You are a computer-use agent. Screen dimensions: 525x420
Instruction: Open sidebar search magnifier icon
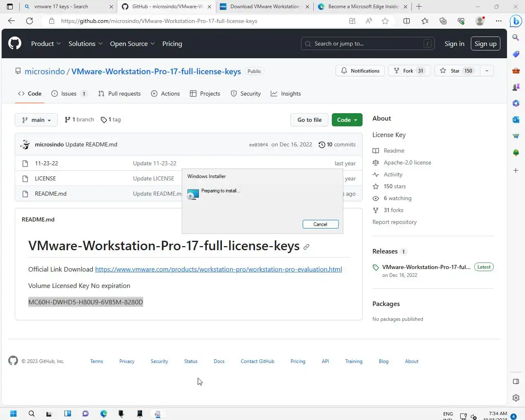click(x=516, y=37)
